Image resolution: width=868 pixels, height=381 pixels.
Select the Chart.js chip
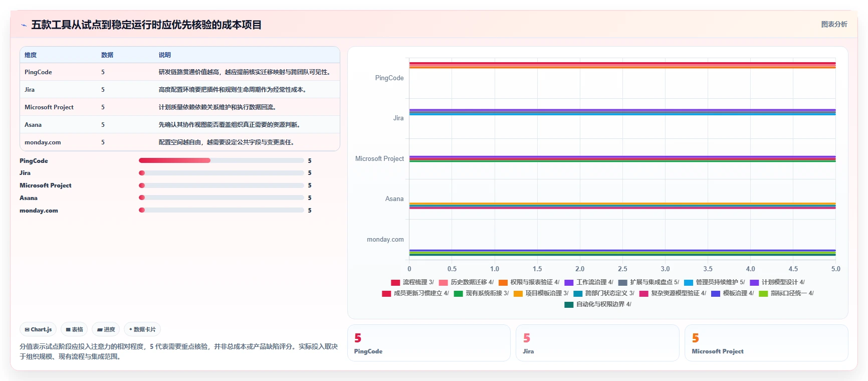(x=38, y=329)
